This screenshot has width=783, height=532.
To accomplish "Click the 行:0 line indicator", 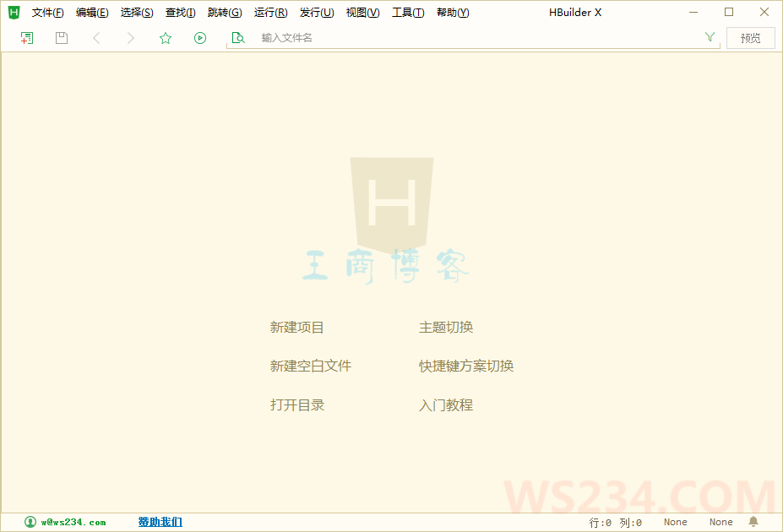I will [601, 523].
